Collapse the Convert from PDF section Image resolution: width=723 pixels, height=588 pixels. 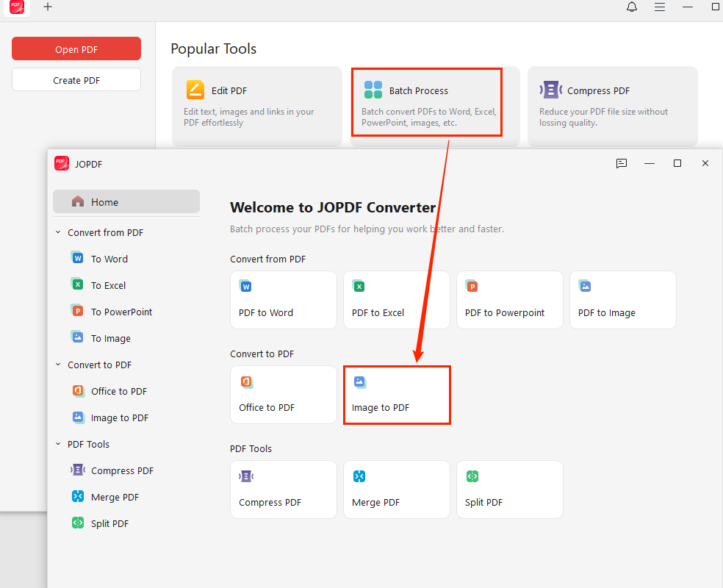coord(58,232)
